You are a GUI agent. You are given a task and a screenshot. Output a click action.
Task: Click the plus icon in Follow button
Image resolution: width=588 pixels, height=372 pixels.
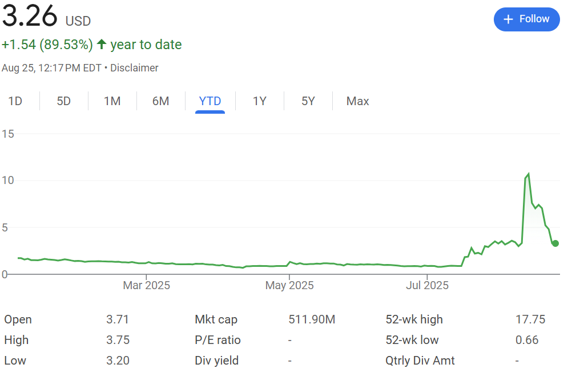click(508, 19)
